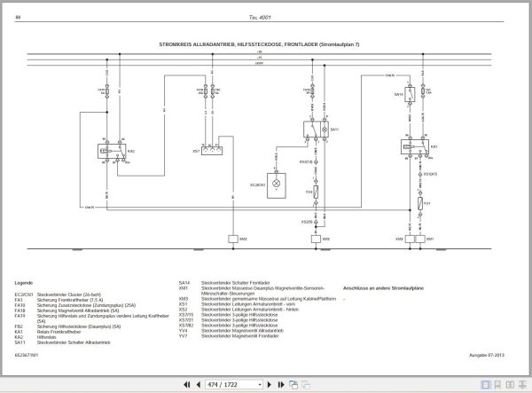Click the greyed go to next view icon

(306, 384)
